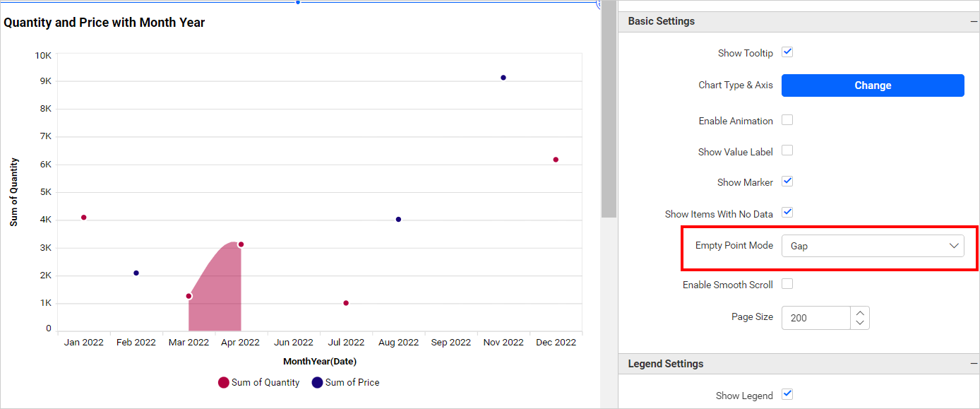
Task: Turn on Show Value Label
Action: click(787, 150)
